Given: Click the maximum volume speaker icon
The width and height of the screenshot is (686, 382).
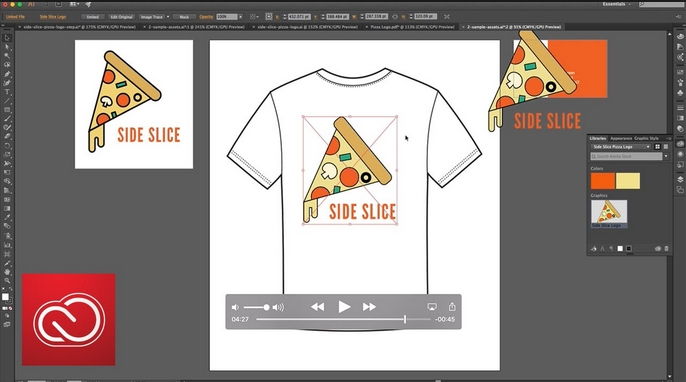Looking at the screenshot, I should pyautogui.click(x=278, y=307).
